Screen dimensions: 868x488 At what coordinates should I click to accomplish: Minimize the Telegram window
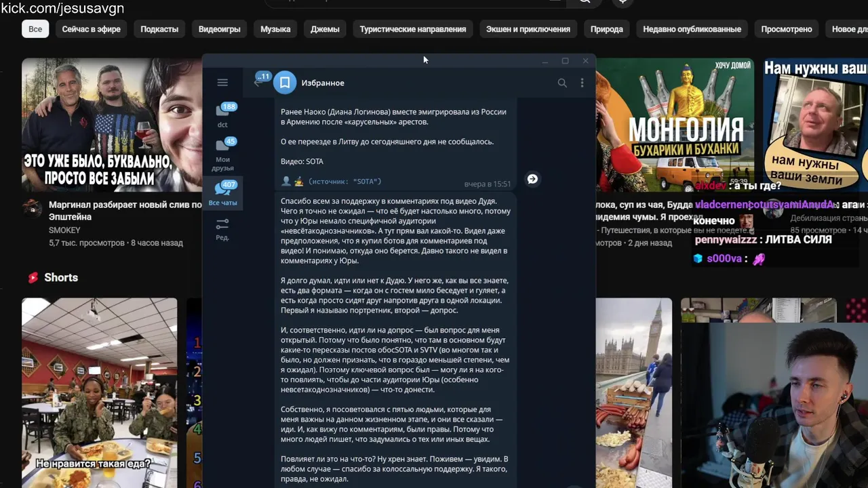pyautogui.click(x=545, y=61)
